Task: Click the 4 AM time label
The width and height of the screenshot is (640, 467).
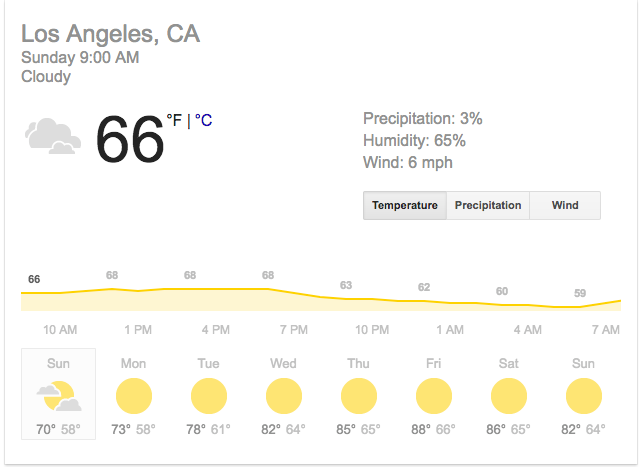Action: click(528, 330)
